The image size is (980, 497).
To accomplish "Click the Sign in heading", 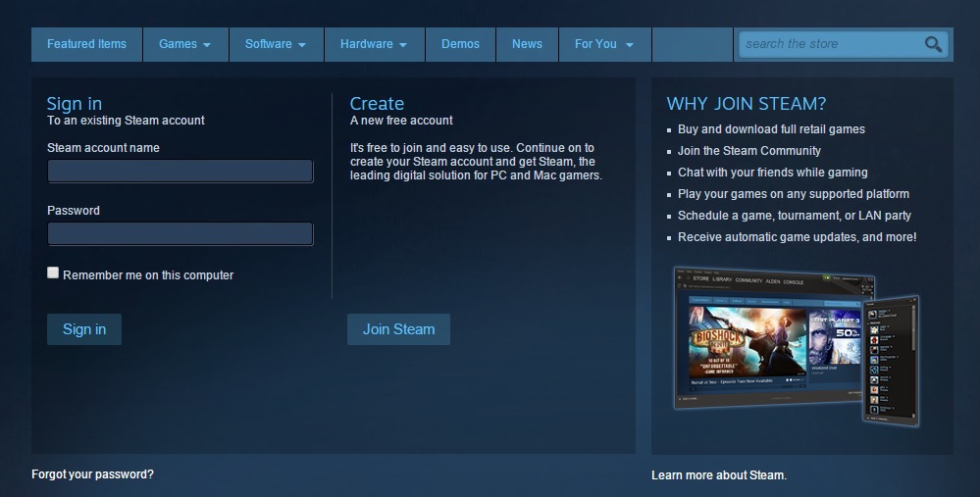I will coord(75,104).
